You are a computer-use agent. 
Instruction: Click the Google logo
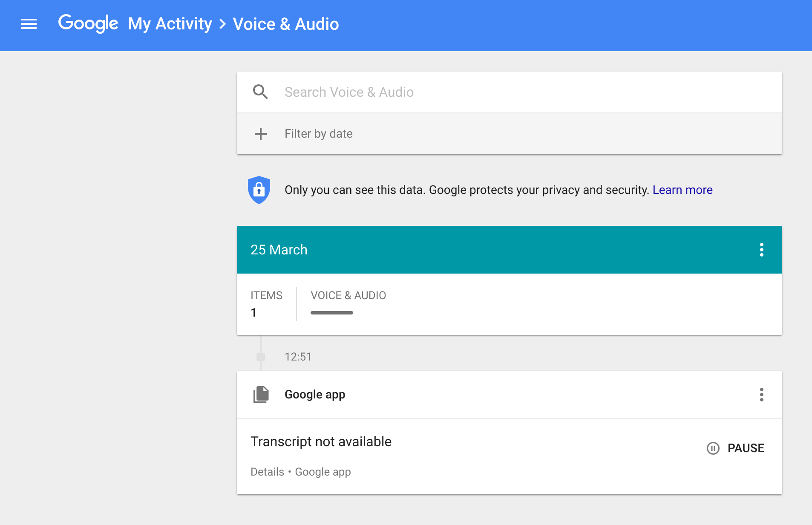tap(88, 24)
